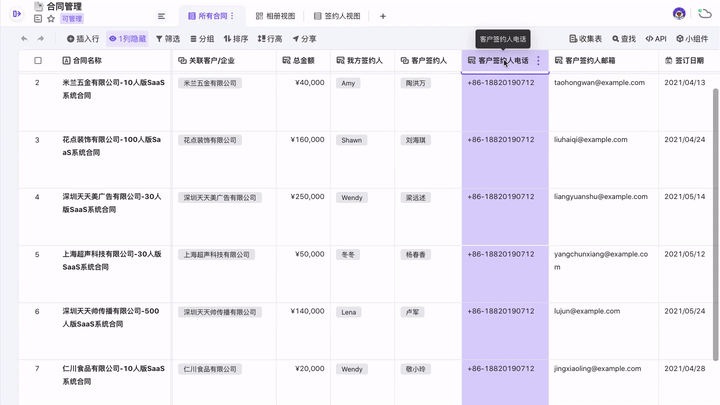Star the 合同管理 datasheet as favorite
The height and width of the screenshot is (405, 720).
(51, 19)
